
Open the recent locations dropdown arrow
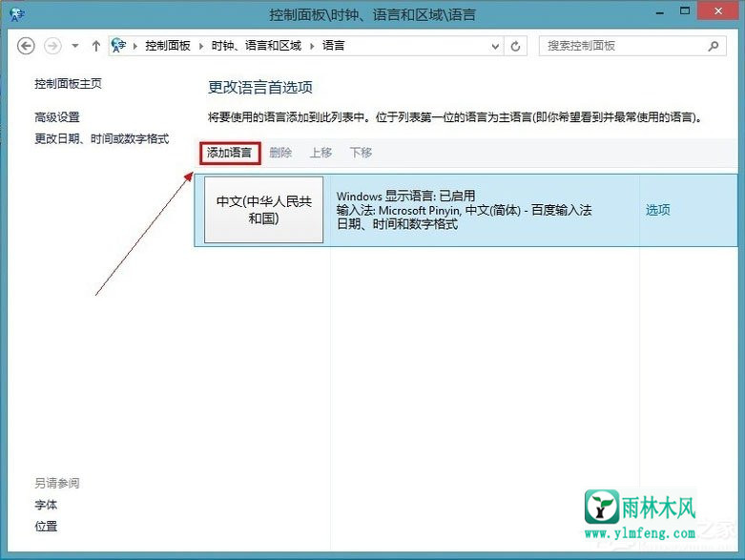point(75,46)
